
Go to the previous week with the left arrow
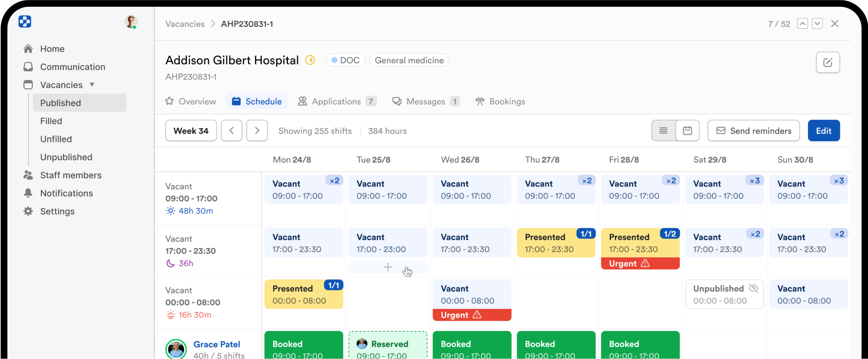(x=231, y=131)
